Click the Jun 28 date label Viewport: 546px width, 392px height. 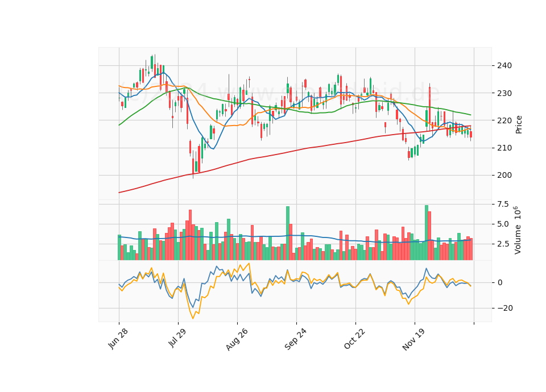click(x=118, y=339)
